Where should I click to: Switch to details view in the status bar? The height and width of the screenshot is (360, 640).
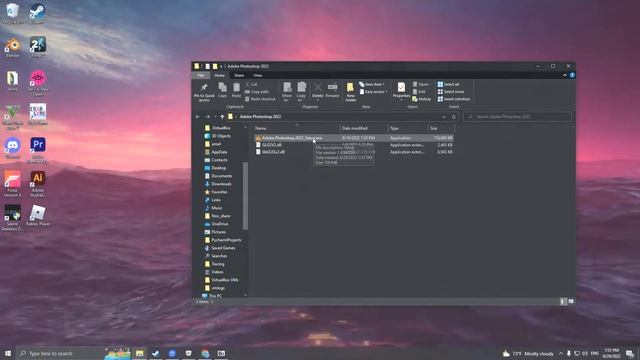click(563, 301)
